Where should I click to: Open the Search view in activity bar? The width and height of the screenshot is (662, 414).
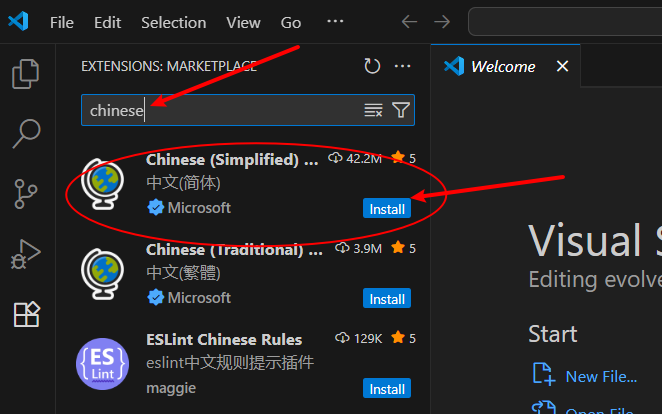(x=26, y=133)
